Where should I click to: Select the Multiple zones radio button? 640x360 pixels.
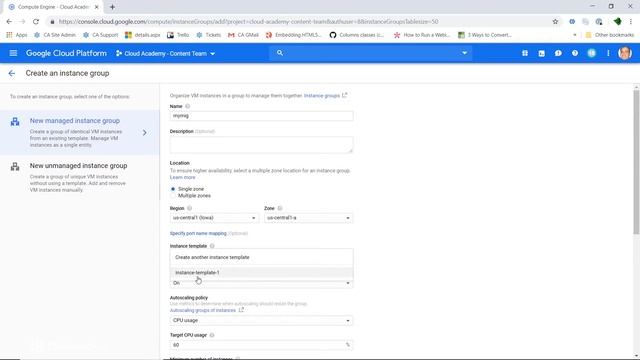pyautogui.click(x=173, y=196)
